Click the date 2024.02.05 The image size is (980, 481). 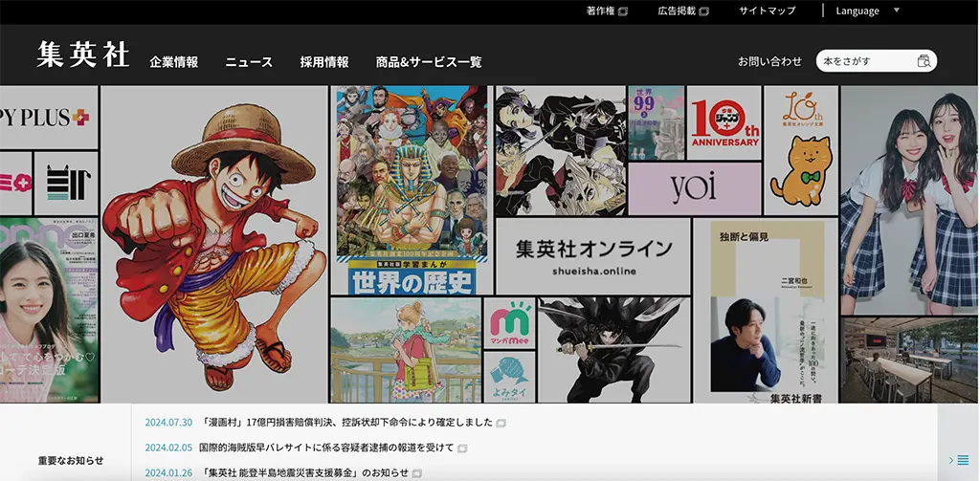[168, 448]
